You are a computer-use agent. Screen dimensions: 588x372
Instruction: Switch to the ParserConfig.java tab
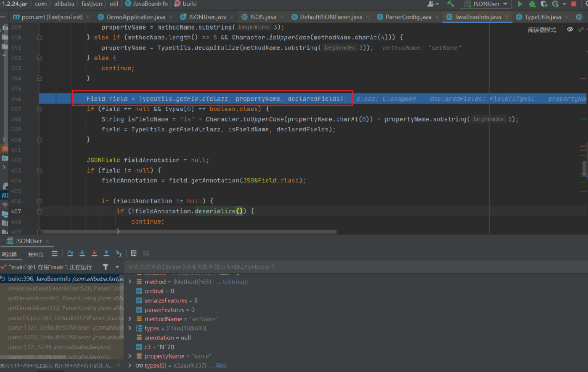pyautogui.click(x=408, y=17)
